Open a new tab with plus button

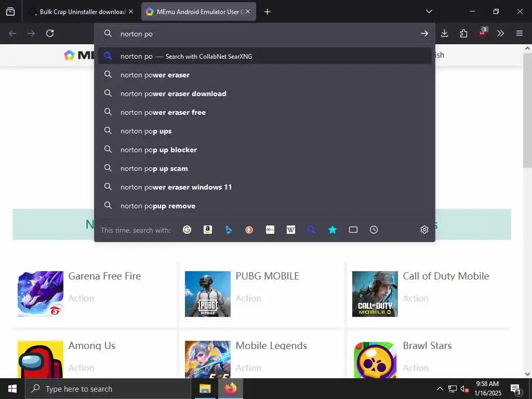(x=268, y=12)
